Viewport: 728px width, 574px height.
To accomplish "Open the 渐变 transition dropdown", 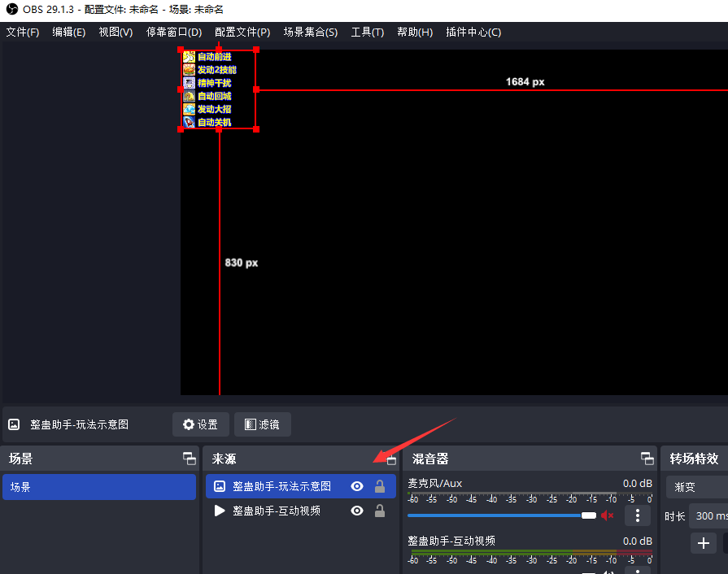I will (x=697, y=487).
